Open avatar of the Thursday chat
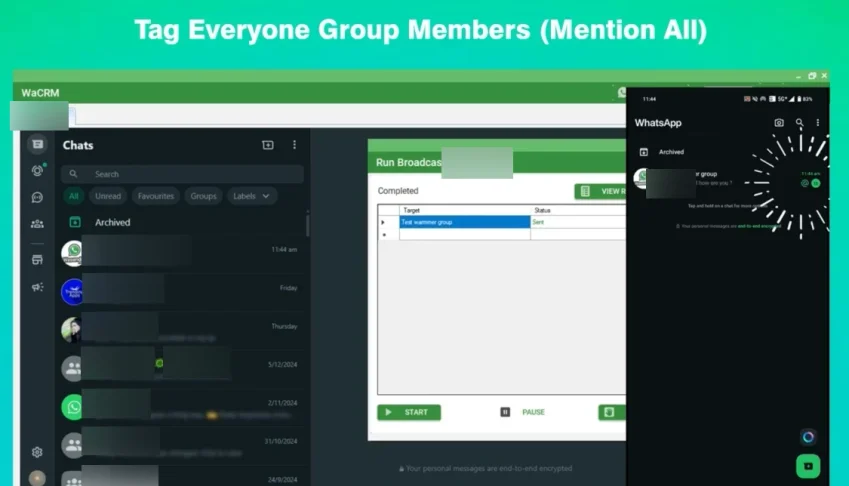This screenshot has height=486, width=849. point(71,330)
